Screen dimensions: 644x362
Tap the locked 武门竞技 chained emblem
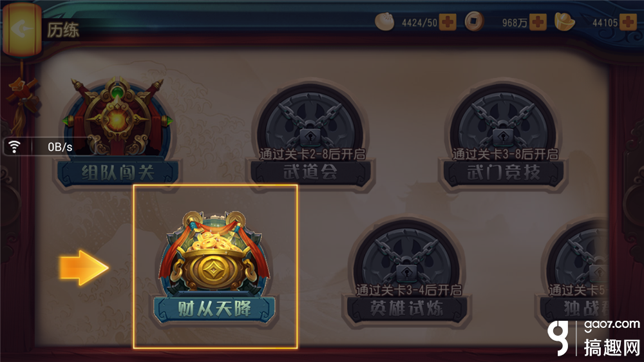[503, 120]
